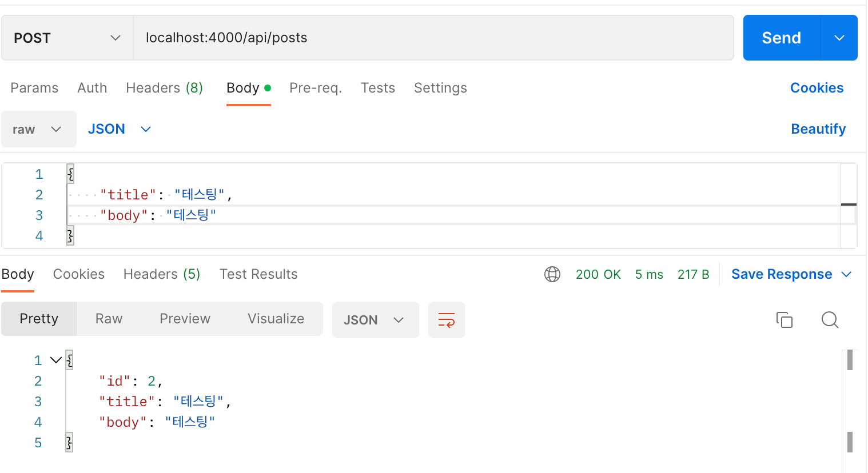Switch response view to Visualize

[x=276, y=319]
